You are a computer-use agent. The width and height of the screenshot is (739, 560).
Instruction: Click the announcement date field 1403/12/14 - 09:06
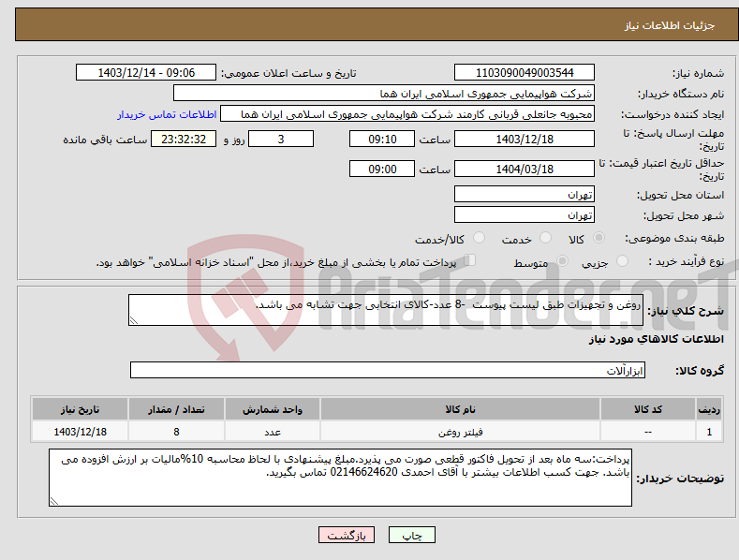click(x=146, y=73)
